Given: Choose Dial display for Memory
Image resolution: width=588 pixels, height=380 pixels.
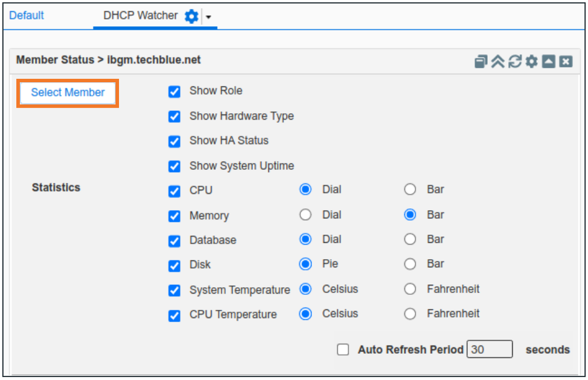Looking at the screenshot, I should (305, 215).
